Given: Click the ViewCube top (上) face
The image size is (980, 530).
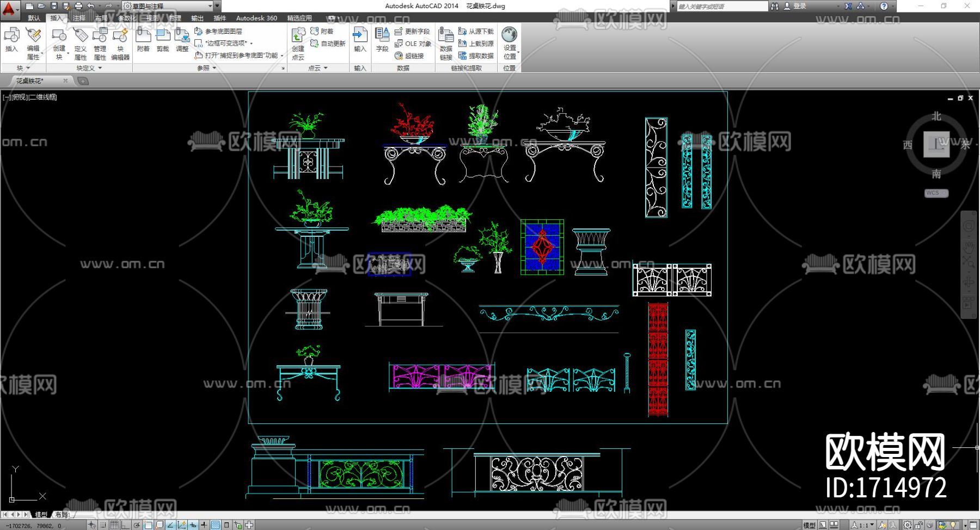Looking at the screenshot, I should coord(936,144).
